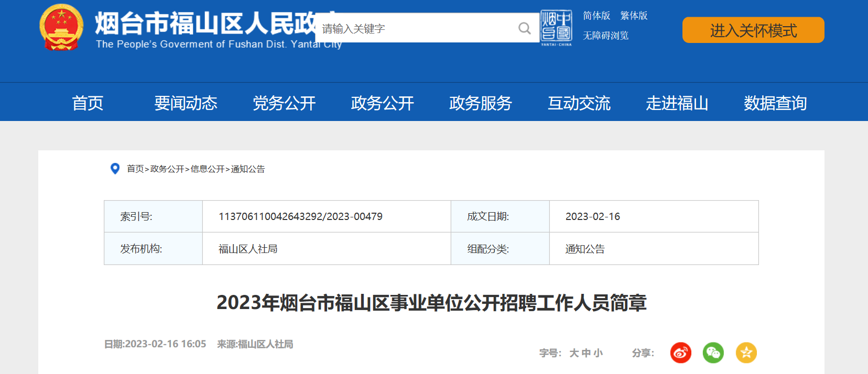Viewport: 868px width, 374px height.
Task: Click 福山区人社局 in the info table
Action: point(248,249)
